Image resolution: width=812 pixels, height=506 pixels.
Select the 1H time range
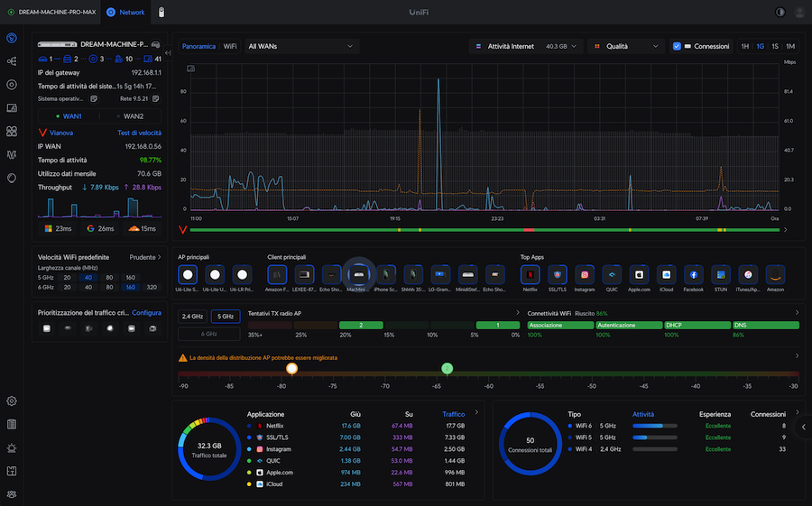click(744, 46)
